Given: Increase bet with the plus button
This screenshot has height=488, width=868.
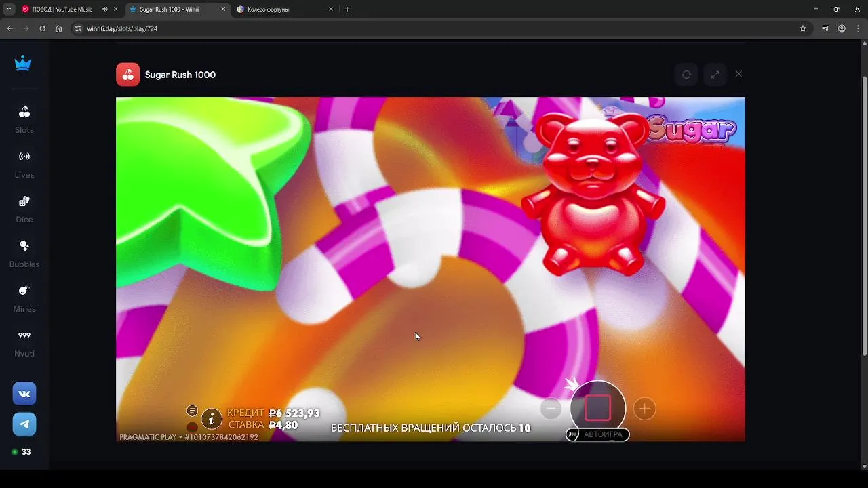Looking at the screenshot, I should point(644,409).
